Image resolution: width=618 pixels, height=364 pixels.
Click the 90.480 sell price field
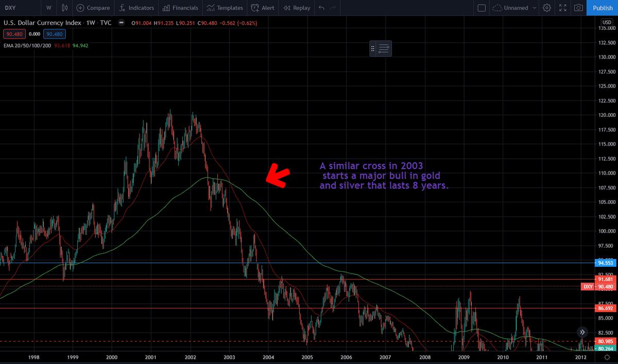point(14,33)
